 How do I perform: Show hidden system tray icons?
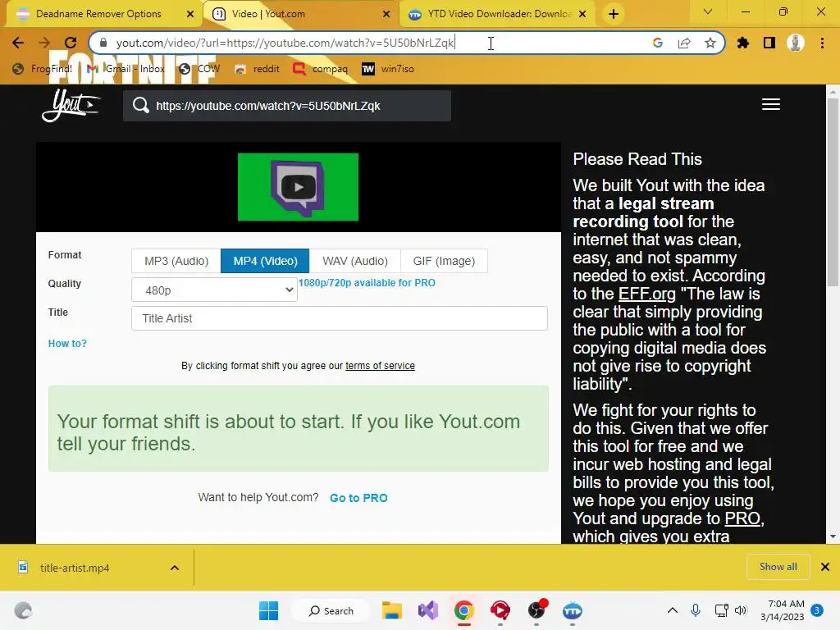(x=673, y=610)
